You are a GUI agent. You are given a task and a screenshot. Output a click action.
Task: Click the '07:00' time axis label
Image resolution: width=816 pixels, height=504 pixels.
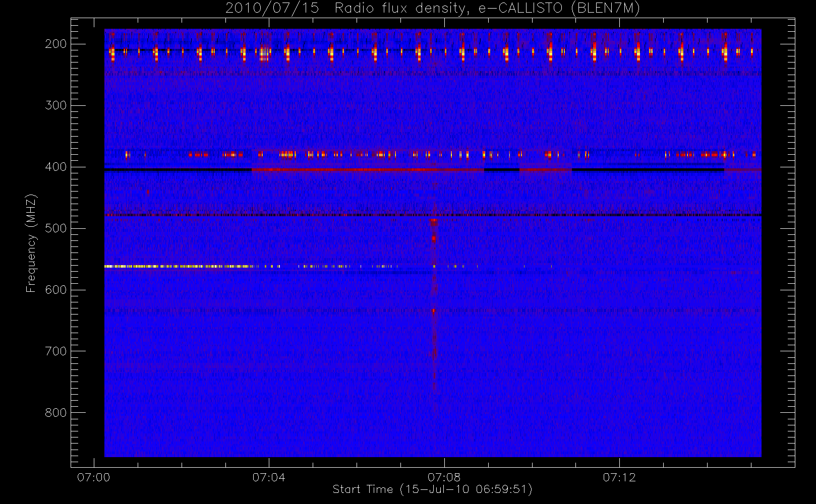pyautogui.click(x=93, y=477)
